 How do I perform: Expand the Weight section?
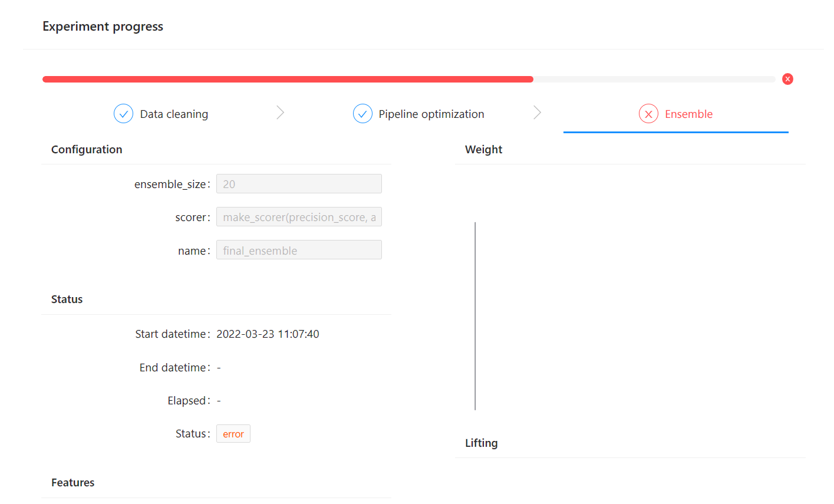pyautogui.click(x=483, y=149)
